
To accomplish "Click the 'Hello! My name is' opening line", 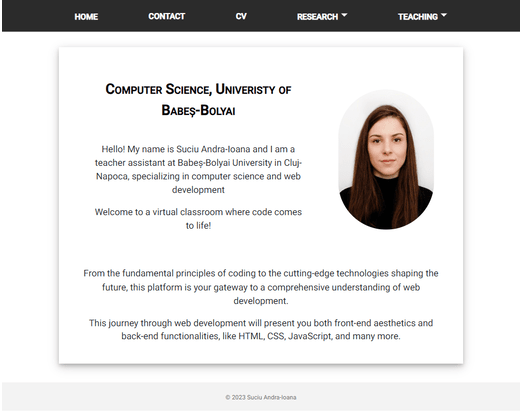I will [x=198, y=149].
